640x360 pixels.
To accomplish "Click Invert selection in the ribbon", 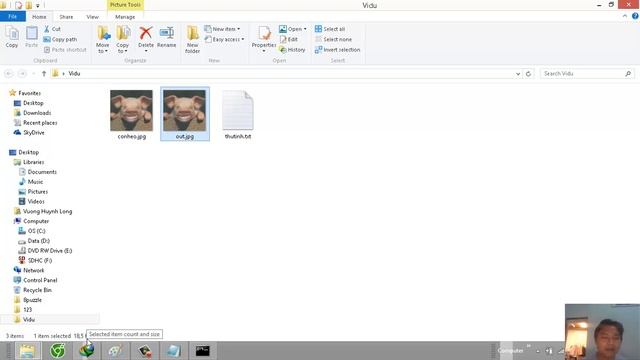I will tap(338, 49).
